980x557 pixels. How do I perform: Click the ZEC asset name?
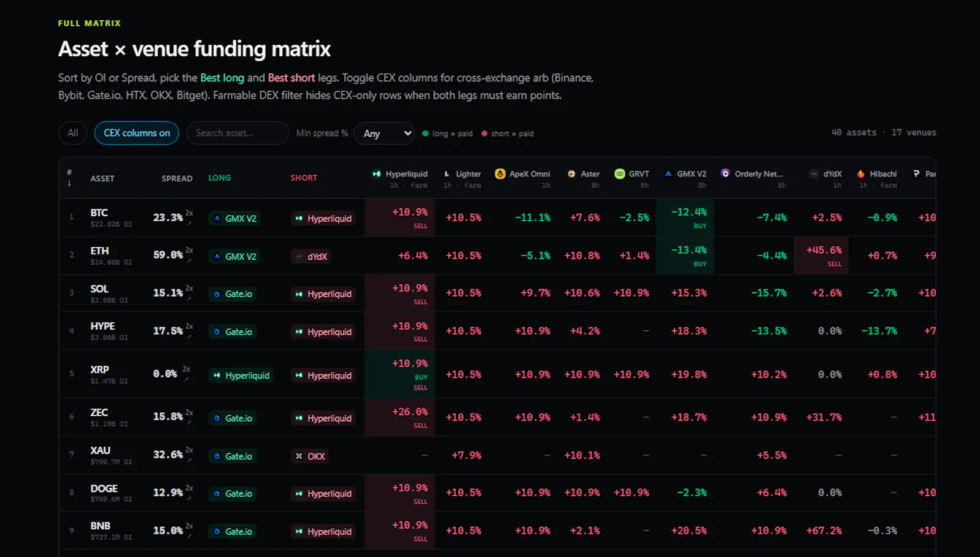(99, 412)
